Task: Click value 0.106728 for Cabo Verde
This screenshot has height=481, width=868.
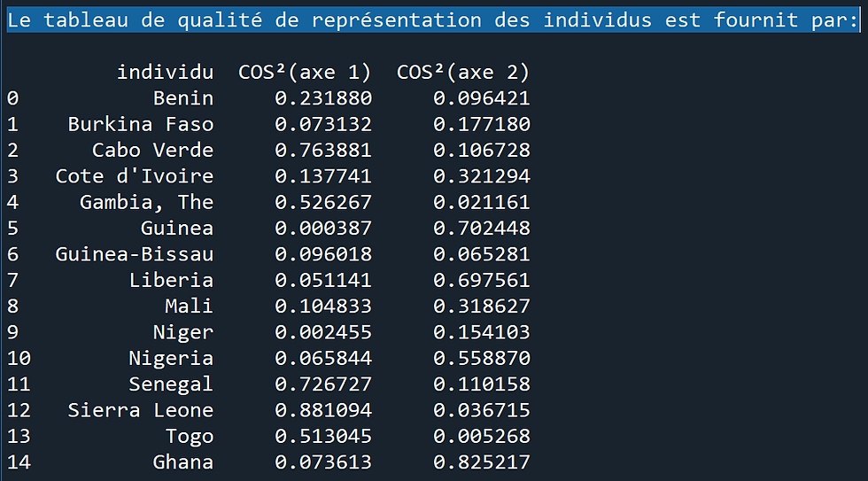Action: pos(482,150)
